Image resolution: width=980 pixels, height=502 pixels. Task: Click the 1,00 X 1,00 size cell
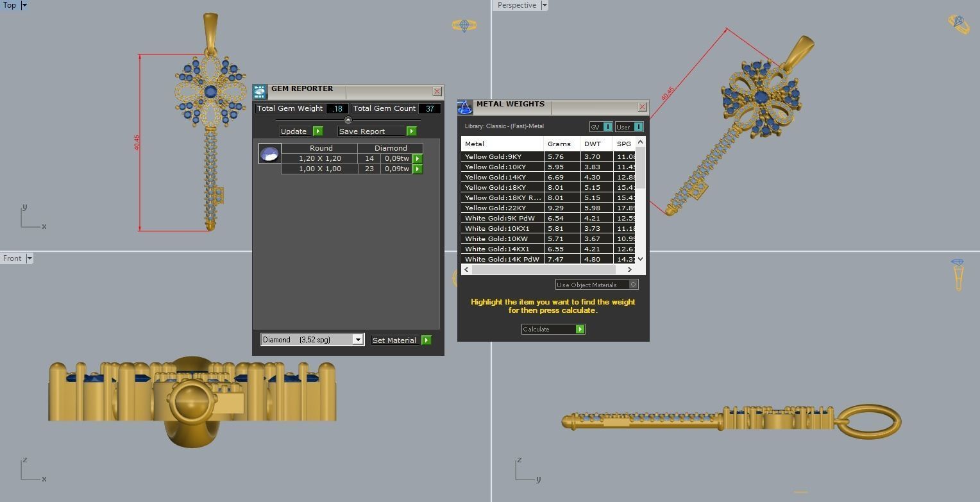coord(319,169)
